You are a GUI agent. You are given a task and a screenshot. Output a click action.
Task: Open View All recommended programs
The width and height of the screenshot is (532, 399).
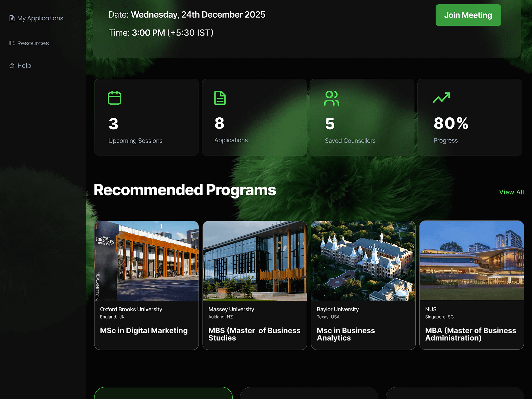511,192
